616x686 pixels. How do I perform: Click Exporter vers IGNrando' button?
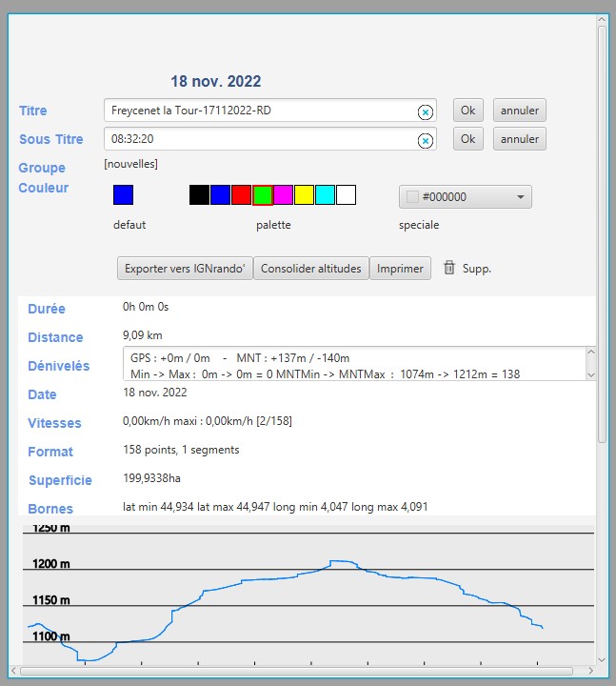coord(185,269)
